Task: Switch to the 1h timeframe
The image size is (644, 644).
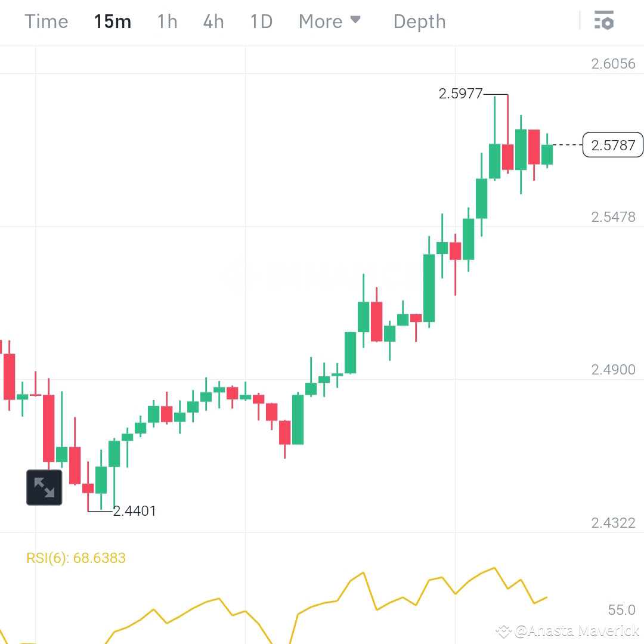Action: pyautogui.click(x=167, y=21)
